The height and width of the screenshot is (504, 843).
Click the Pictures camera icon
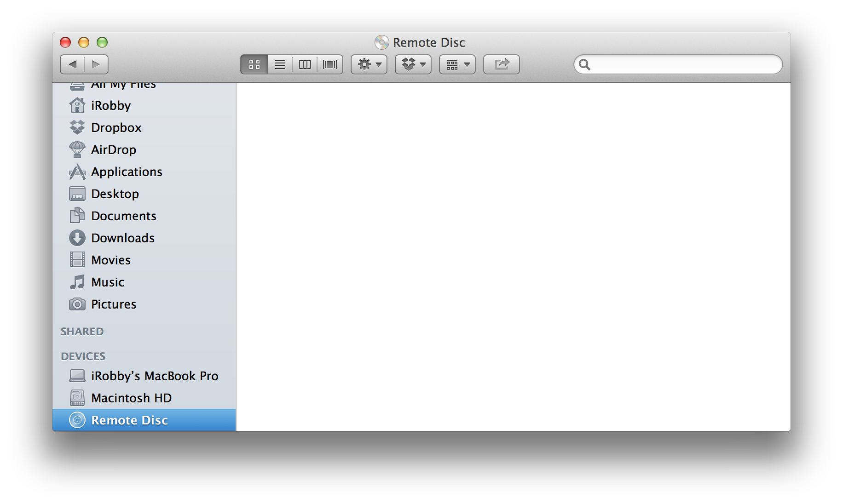click(77, 304)
